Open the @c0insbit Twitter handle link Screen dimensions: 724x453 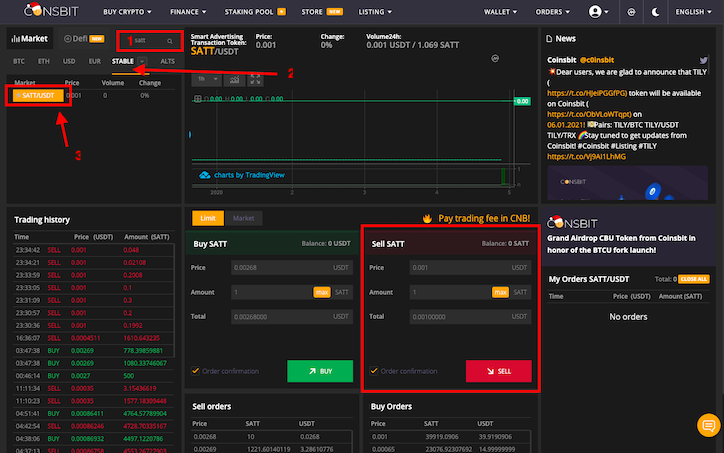click(597, 60)
